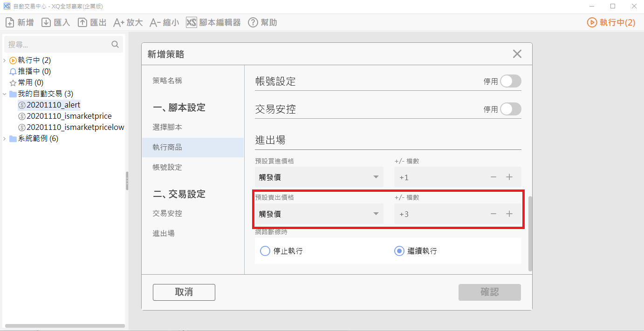
Task: Click the 匯入 (Import) toolbar icon
Action: [46, 22]
